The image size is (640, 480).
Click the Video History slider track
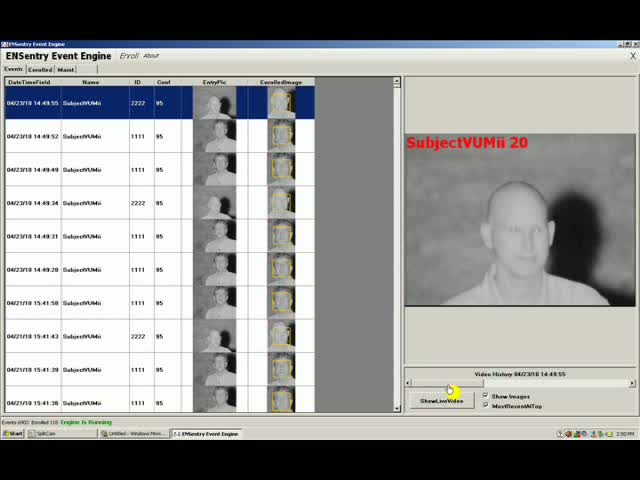[520, 383]
